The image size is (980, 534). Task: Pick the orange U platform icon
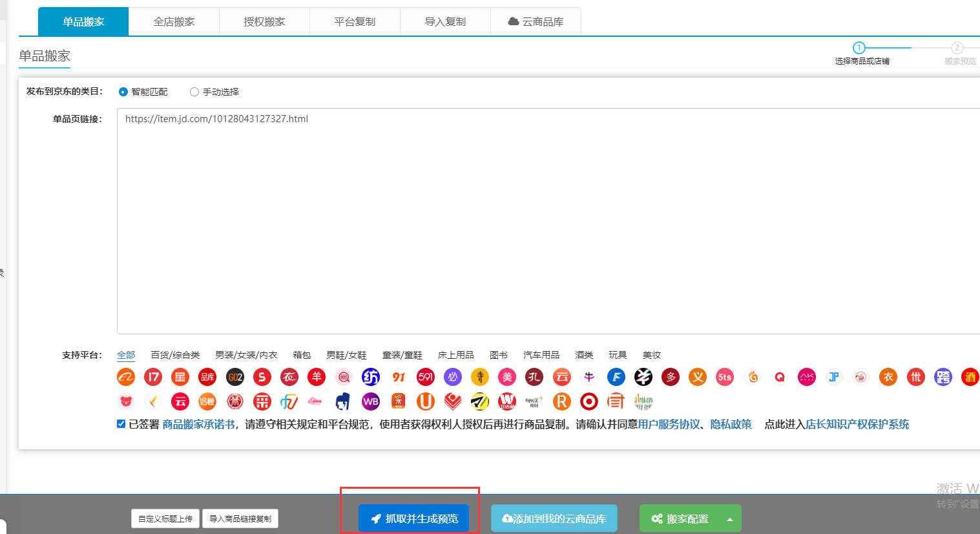[425, 401]
